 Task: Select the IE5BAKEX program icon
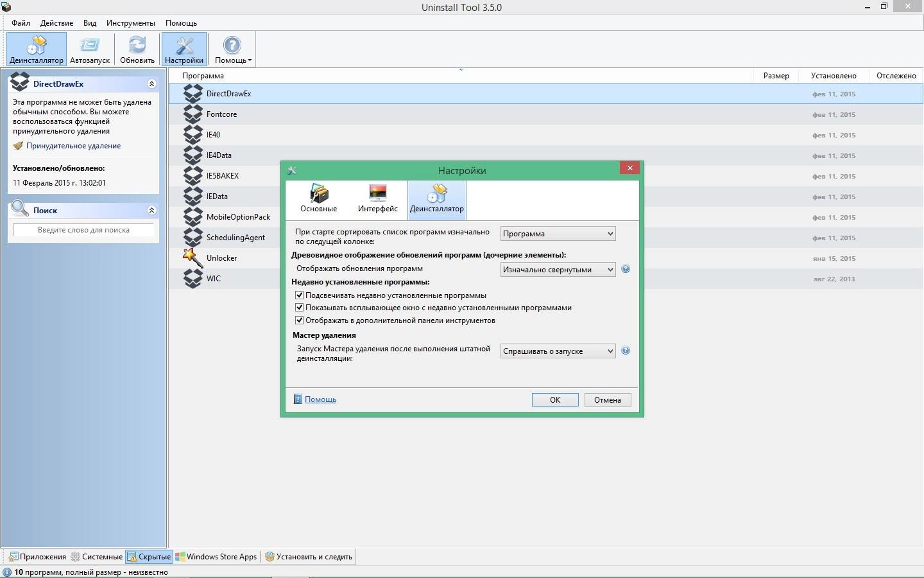click(x=193, y=176)
